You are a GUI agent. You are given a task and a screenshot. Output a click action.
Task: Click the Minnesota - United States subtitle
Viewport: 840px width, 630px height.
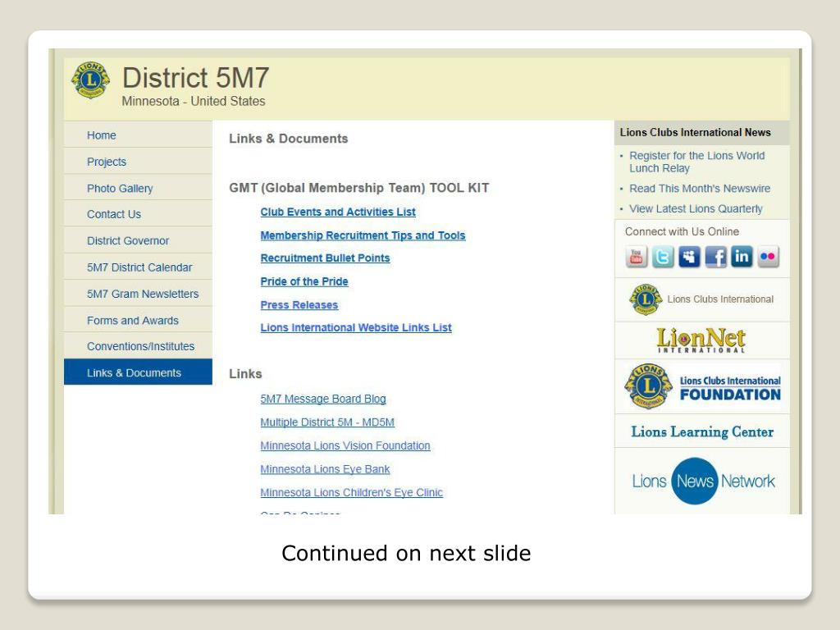(194, 101)
